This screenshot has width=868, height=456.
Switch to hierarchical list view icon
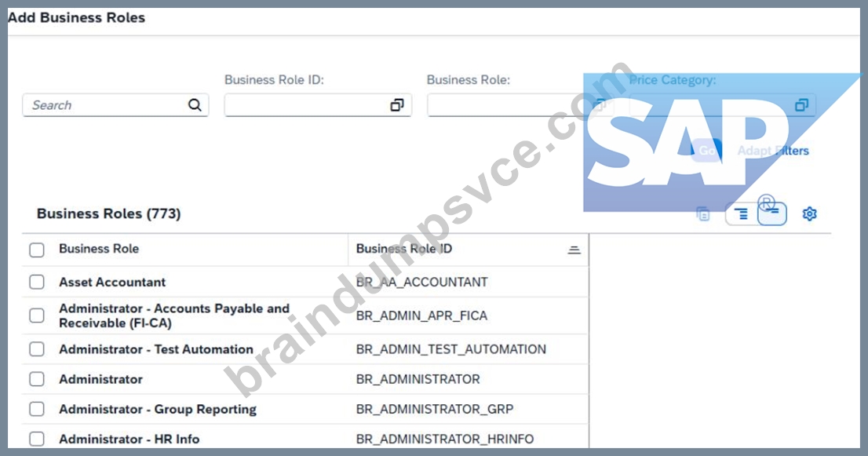(741, 213)
